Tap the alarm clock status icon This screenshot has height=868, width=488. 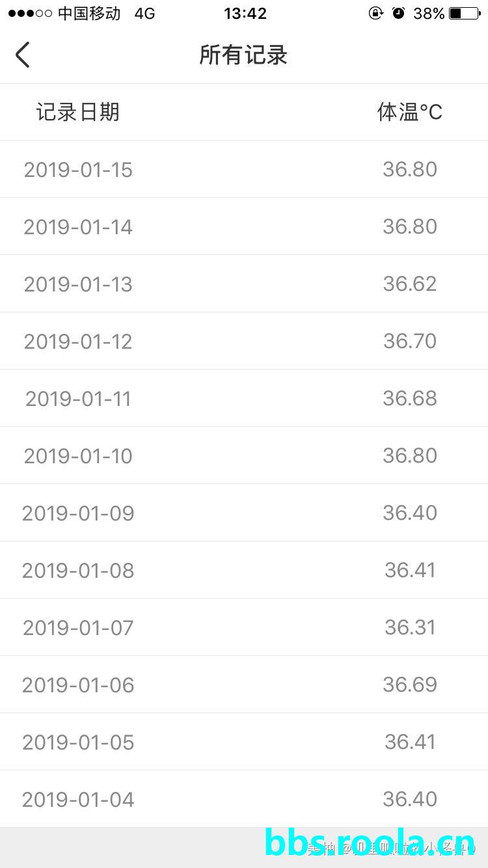398,13
